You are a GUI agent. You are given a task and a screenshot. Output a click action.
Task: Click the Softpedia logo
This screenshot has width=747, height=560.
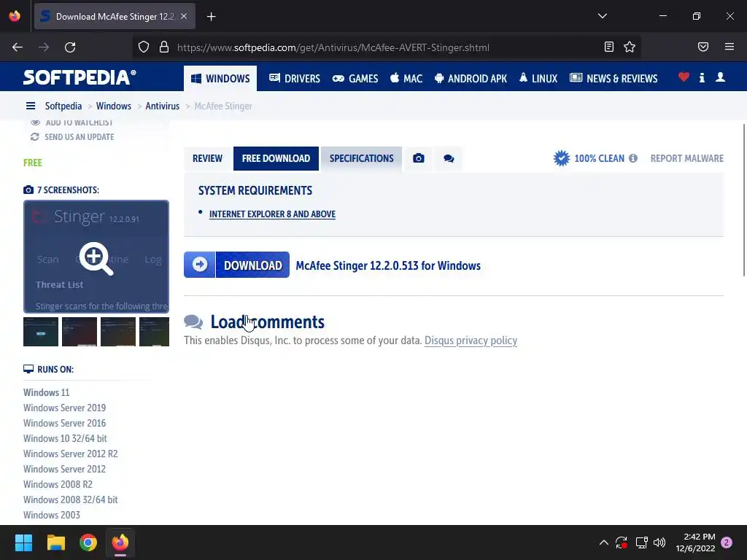tap(80, 77)
